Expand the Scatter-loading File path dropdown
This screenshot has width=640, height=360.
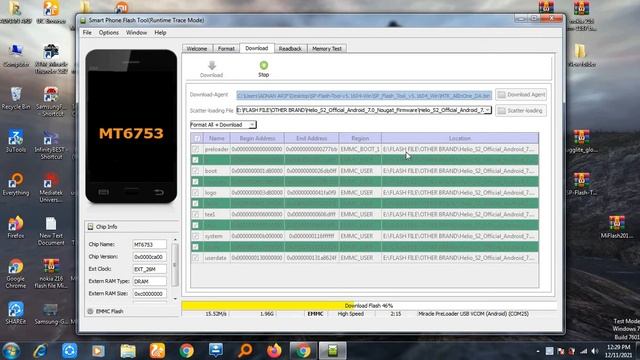487,110
